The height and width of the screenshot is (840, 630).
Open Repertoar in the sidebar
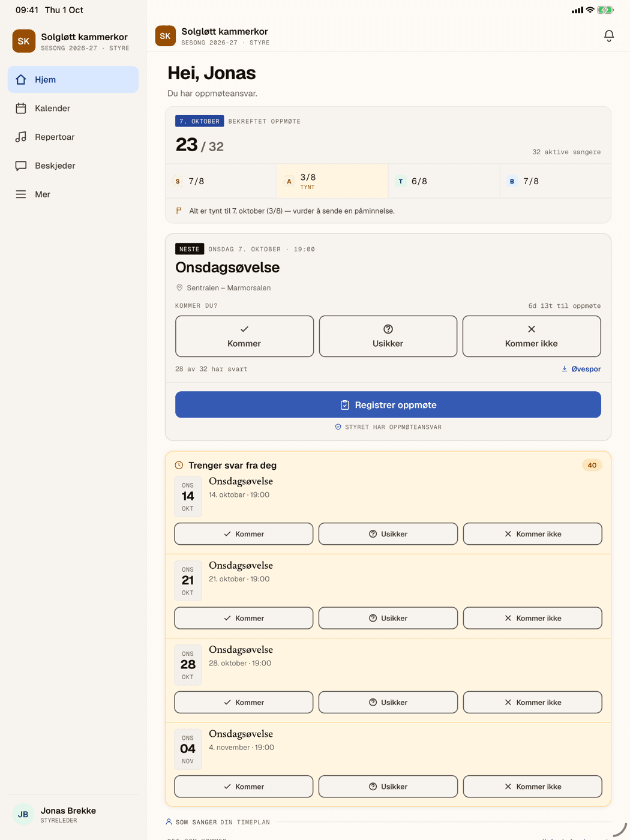pyautogui.click(x=73, y=137)
